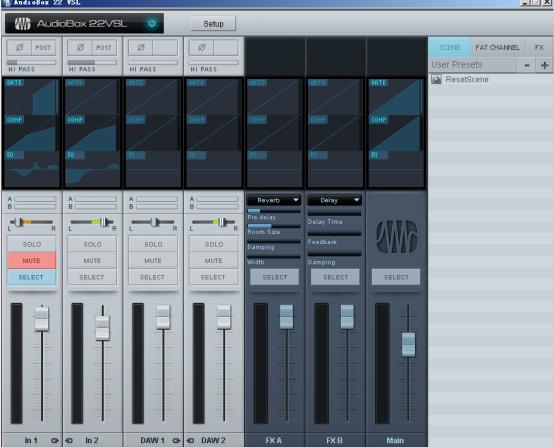
Task: Click the Delay Feedback slider
Action: 334,234
